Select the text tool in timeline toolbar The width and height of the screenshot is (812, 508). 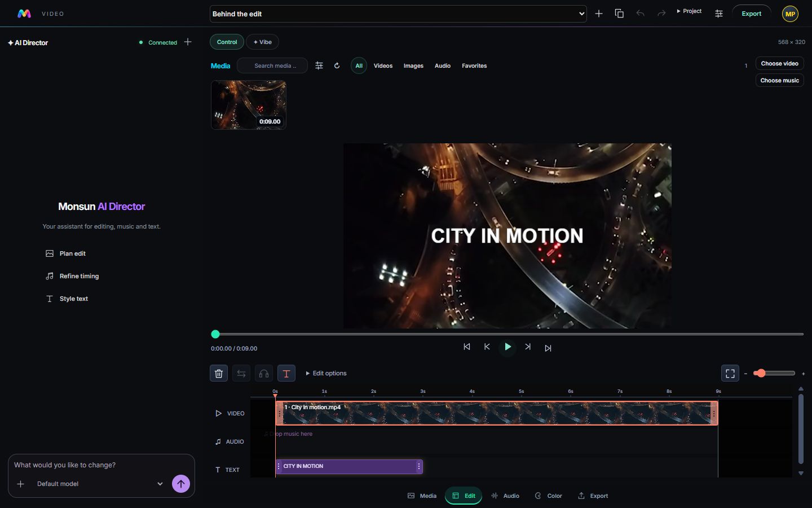tap(286, 373)
